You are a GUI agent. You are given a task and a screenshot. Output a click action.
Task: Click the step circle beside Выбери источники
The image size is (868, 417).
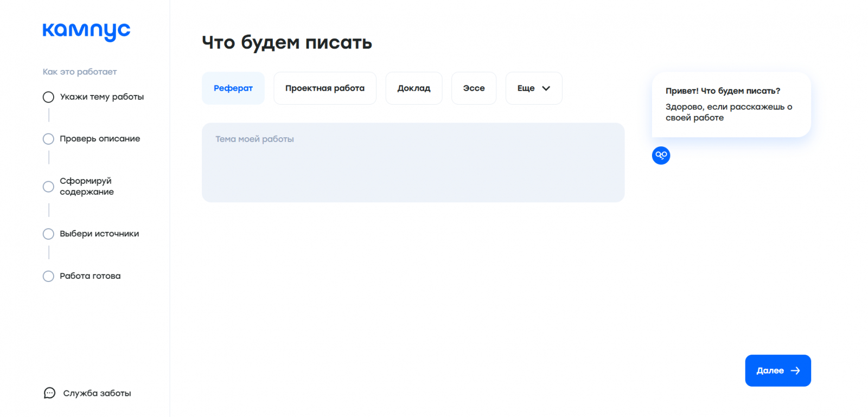(x=48, y=234)
